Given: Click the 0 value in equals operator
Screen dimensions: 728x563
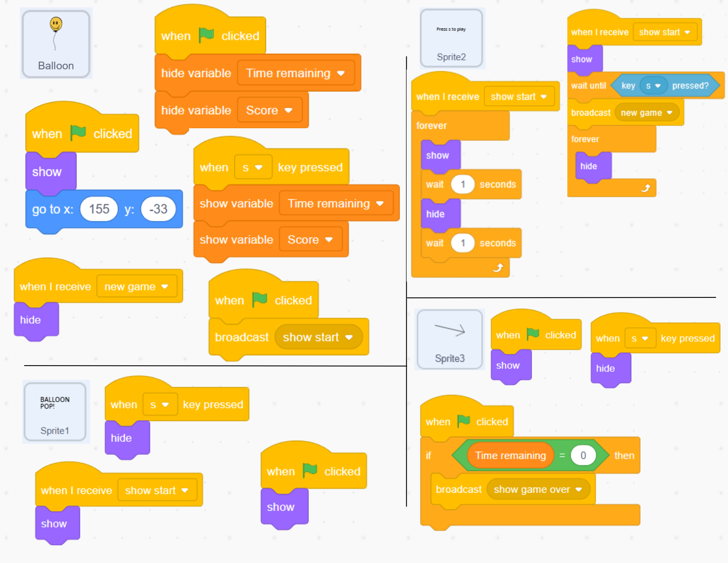Looking at the screenshot, I should [x=583, y=455].
